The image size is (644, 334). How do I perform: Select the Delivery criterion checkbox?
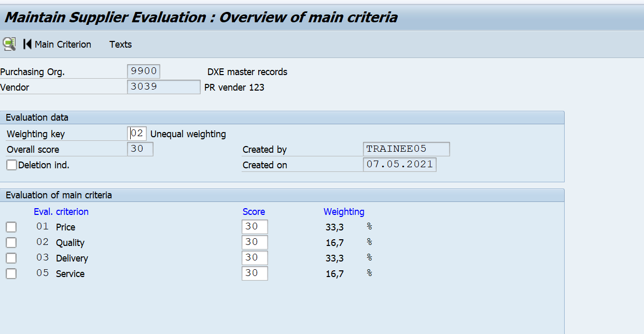(x=11, y=258)
